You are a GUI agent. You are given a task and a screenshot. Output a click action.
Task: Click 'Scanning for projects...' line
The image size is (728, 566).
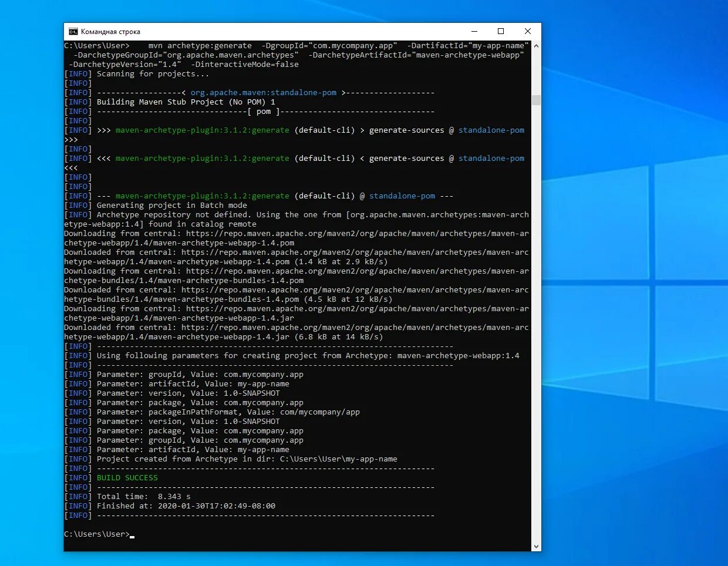coord(153,74)
